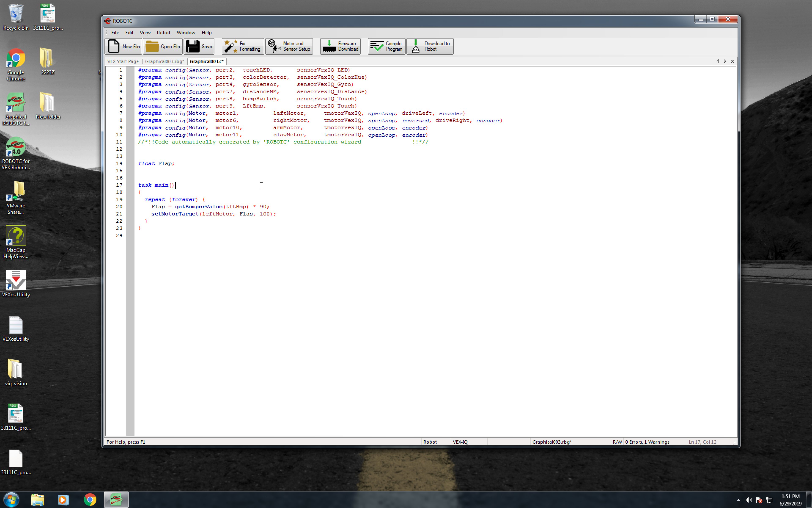The height and width of the screenshot is (508, 812).
Task: Switch to the Graphical003.rbg tab
Action: coord(165,61)
